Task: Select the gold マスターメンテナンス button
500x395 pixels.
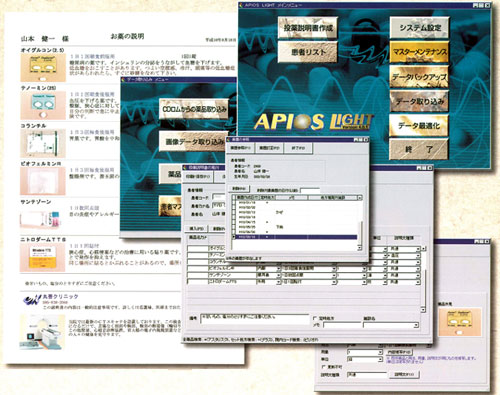Action: [x=419, y=52]
